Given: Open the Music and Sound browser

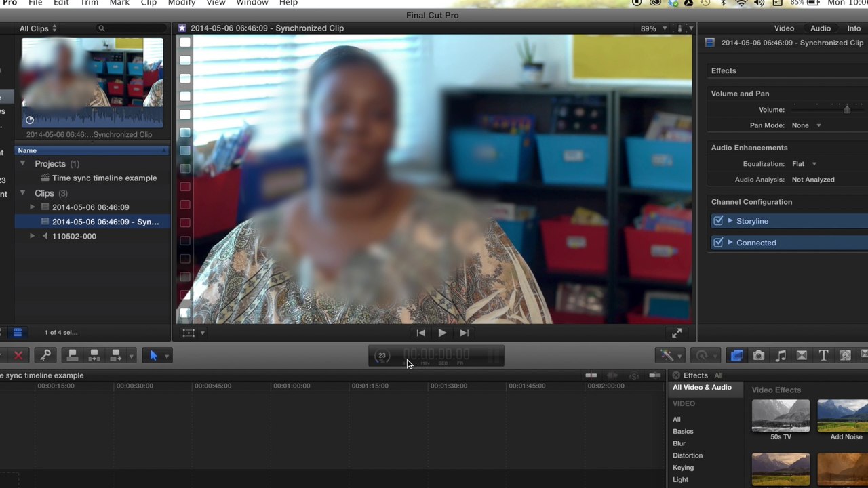Looking at the screenshot, I should coord(781,355).
